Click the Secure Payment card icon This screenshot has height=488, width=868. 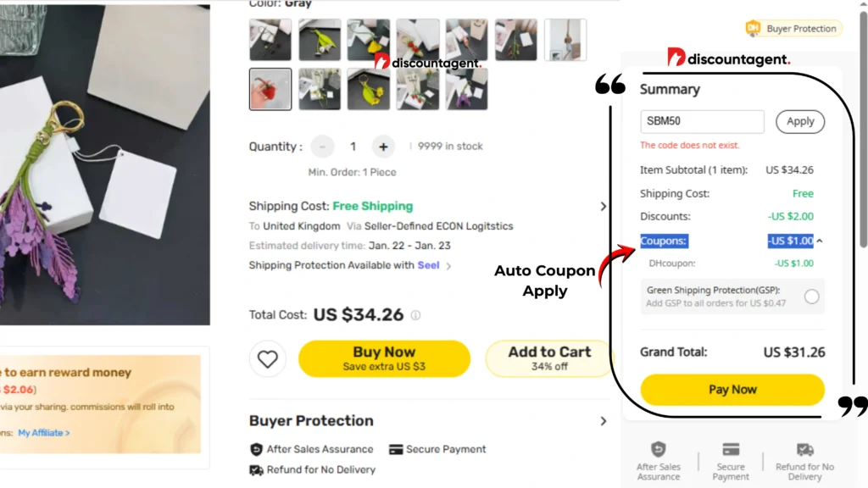pyautogui.click(x=395, y=449)
